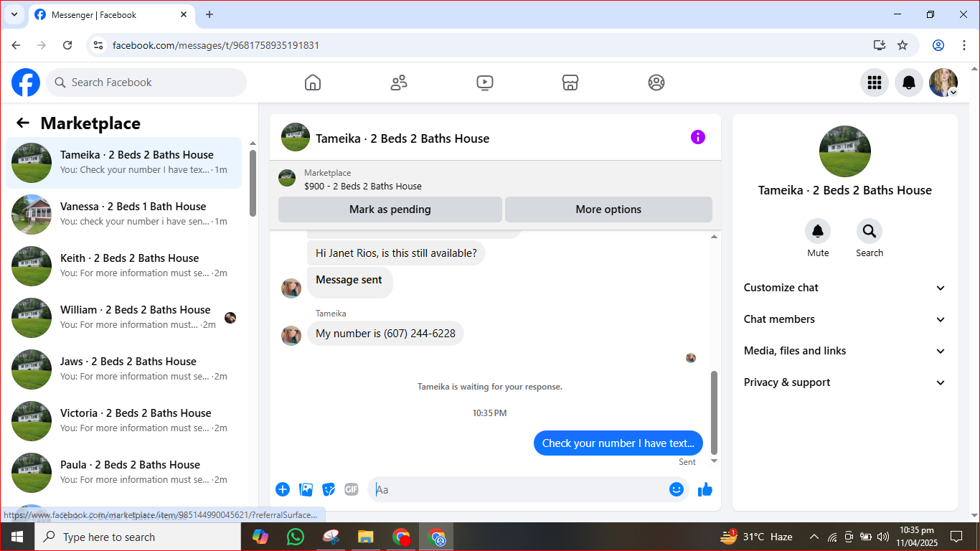The image size is (980, 551).
Task: Show hidden system tray icons
Action: [814, 537]
